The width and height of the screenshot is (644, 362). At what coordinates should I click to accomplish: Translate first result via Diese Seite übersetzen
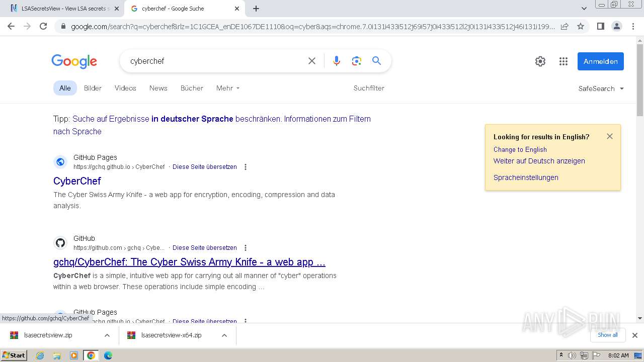click(204, 167)
